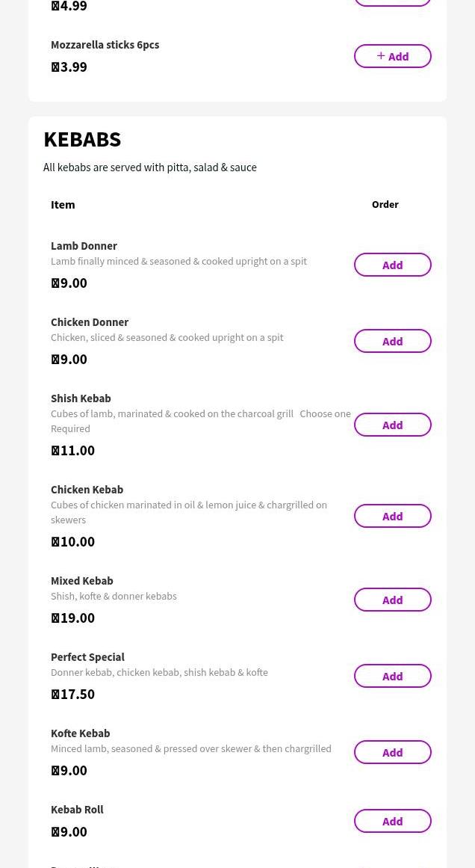The image size is (475, 868).
Task: Click the Item column header
Action: tap(63, 204)
